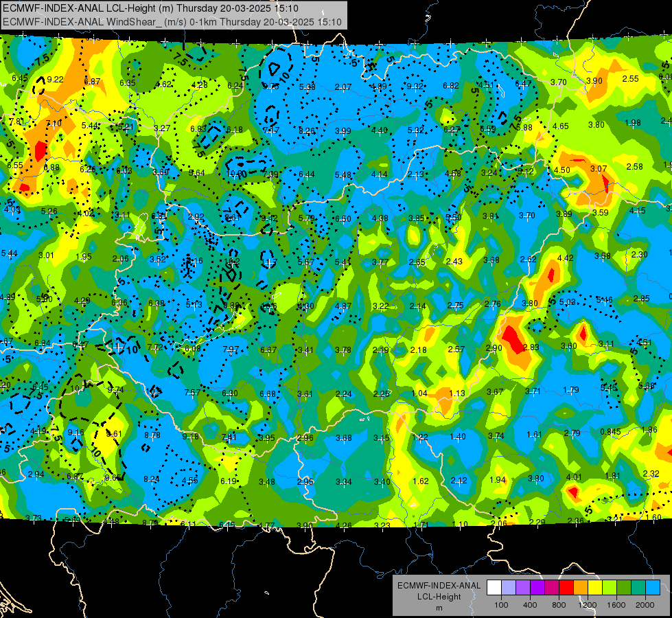Screen dimensions: 672x618
Task: Click the red legend color swatch
Action: [x=566, y=587]
